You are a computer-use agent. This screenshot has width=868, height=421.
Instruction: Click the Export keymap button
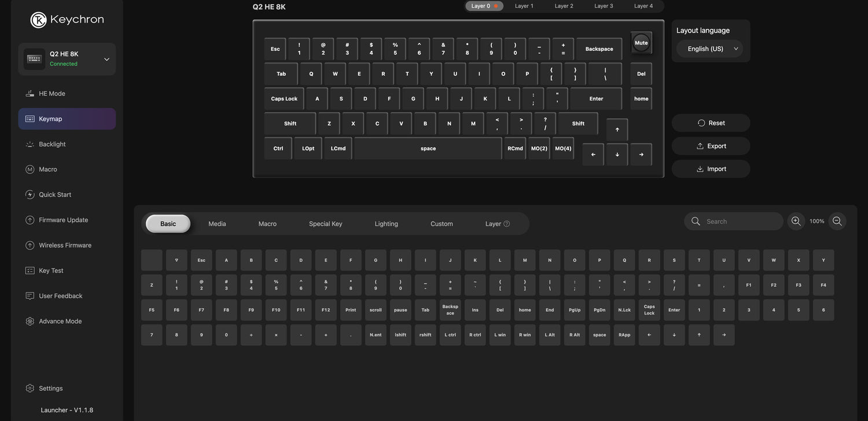click(x=711, y=146)
